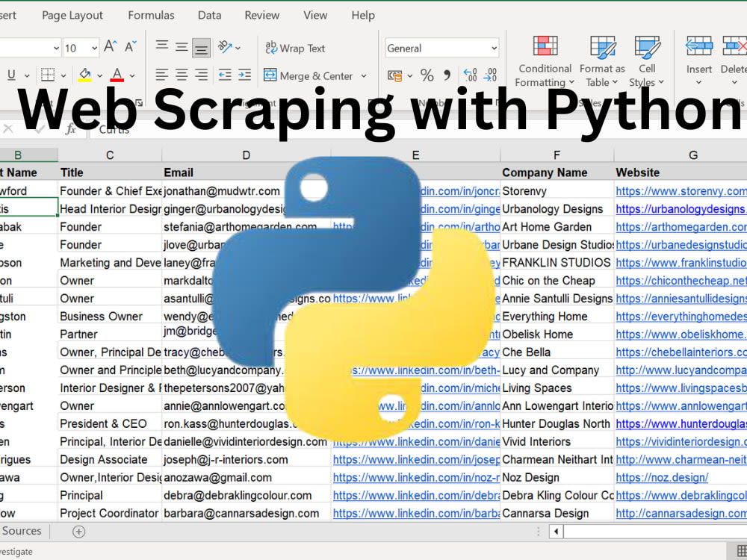Click horizontal scrollbar left arrow
The height and width of the screenshot is (560, 747).
[x=556, y=531]
